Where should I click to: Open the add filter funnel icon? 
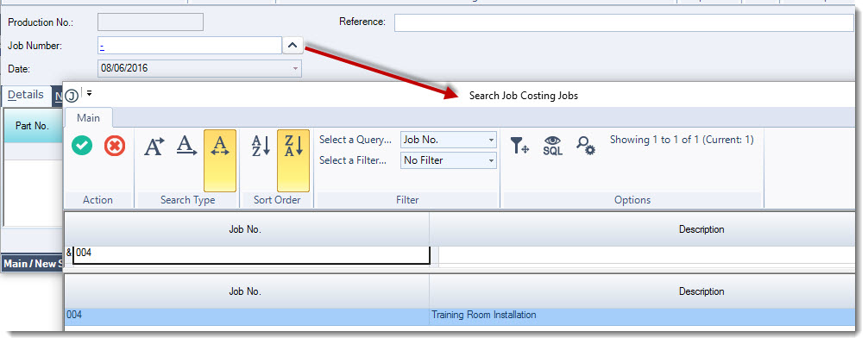point(519,146)
